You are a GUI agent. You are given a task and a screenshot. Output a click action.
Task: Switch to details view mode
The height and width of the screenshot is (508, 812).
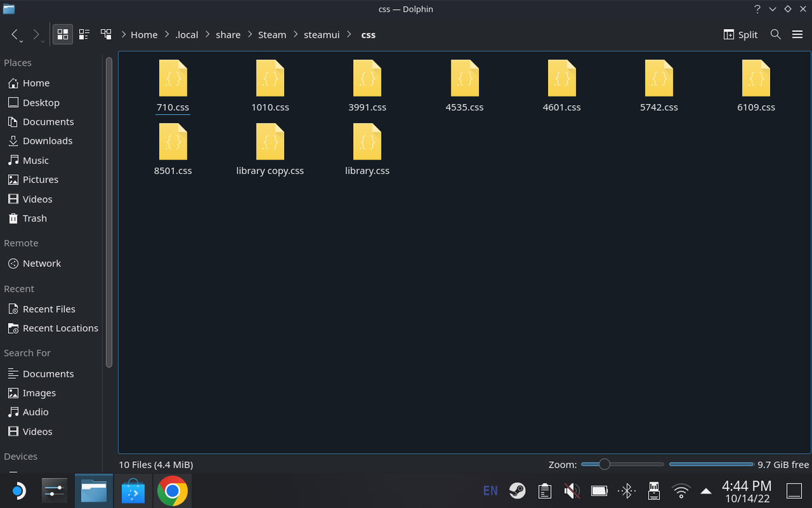click(84, 34)
